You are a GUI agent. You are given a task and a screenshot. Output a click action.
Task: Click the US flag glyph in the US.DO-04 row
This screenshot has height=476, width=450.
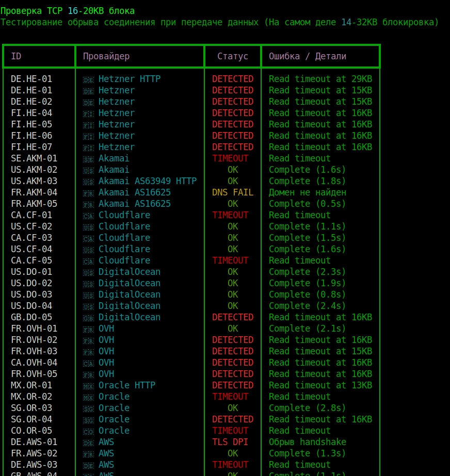point(88,307)
